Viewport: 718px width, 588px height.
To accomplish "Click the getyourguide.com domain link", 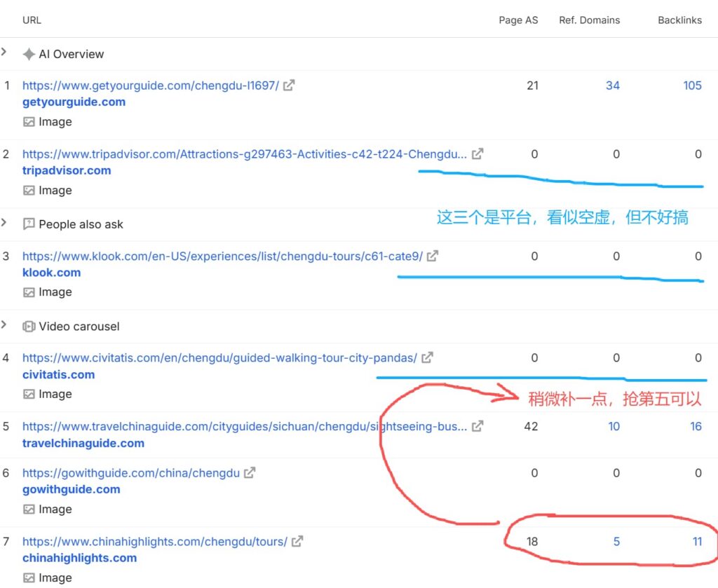I will [74, 102].
